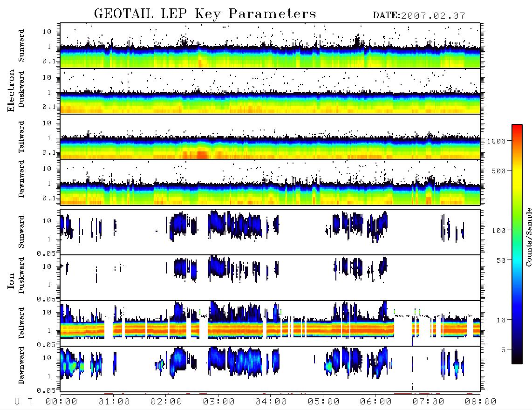This screenshot has height=410, width=532.
Task: Click the Electron Tailward spectrogram panel
Action: (270, 137)
